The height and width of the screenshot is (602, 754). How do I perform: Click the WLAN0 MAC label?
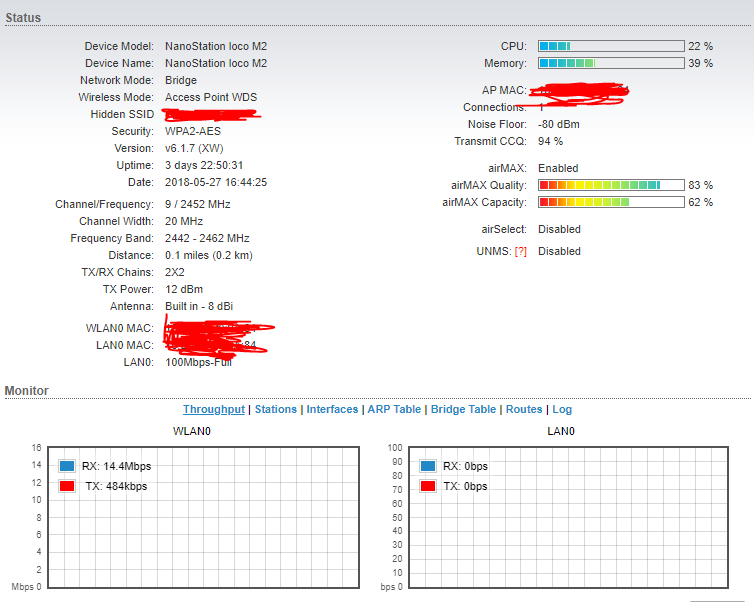pos(120,328)
